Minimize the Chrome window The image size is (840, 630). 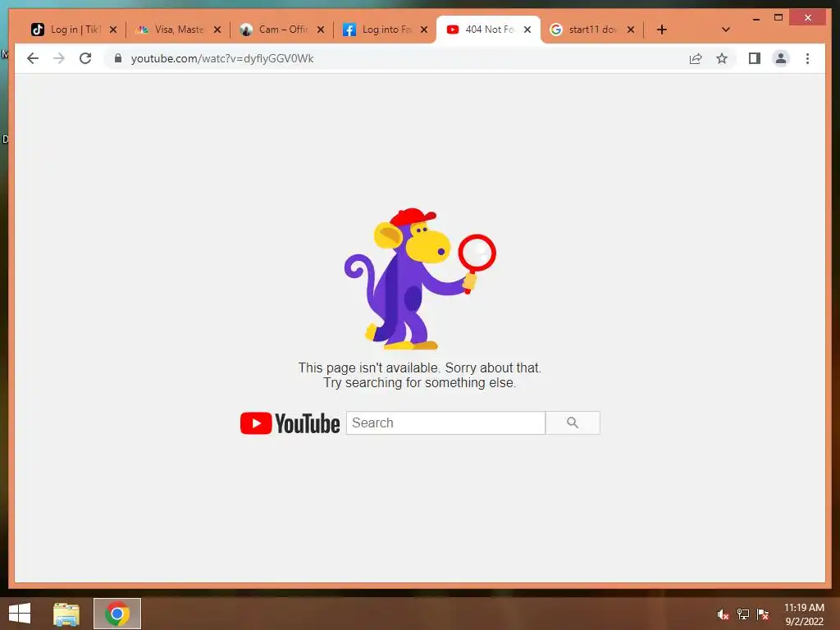[756, 18]
